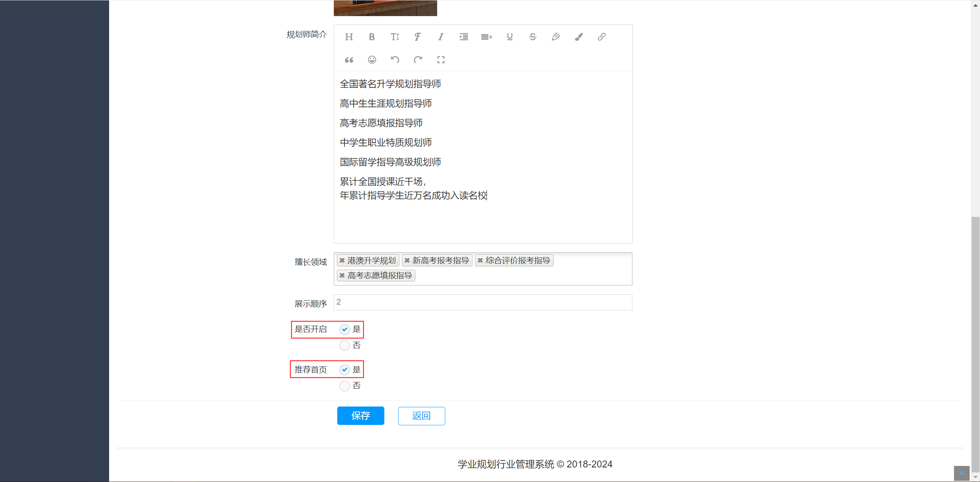Open the emoji picker in the editor

371,59
